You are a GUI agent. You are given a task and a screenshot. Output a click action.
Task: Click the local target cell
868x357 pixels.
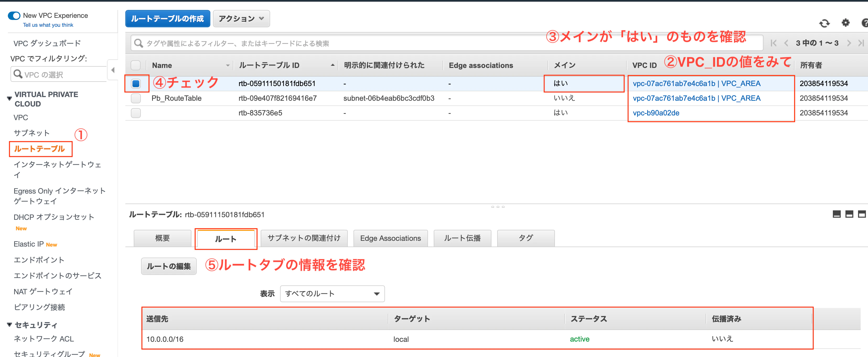click(x=401, y=339)
